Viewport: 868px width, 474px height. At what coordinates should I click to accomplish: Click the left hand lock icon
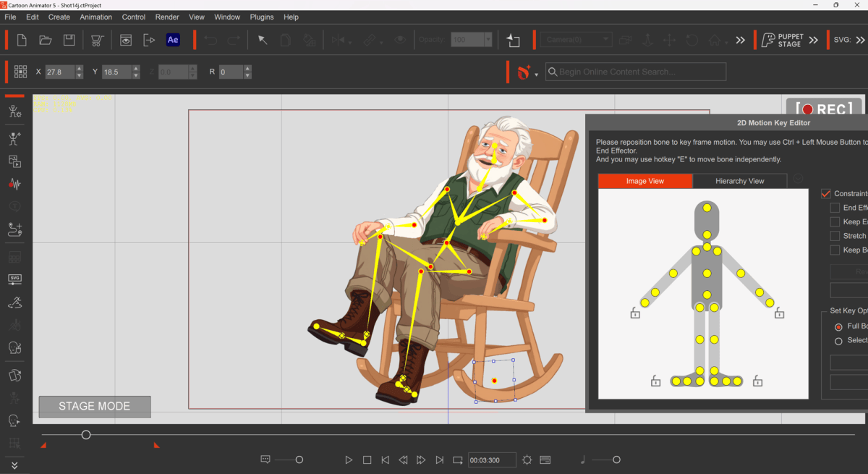[634, 313]
